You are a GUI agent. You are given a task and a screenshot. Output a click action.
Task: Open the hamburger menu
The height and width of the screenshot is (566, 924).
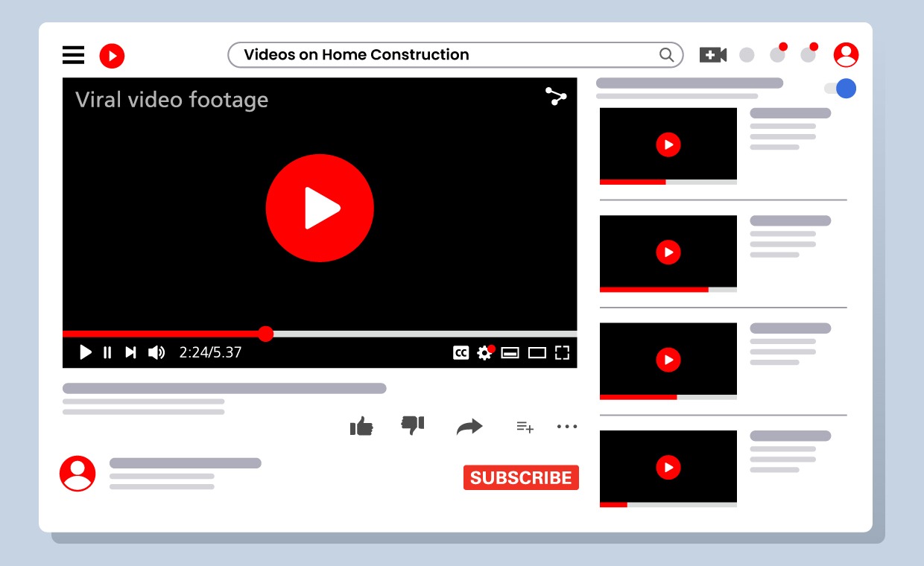point(73,55)
